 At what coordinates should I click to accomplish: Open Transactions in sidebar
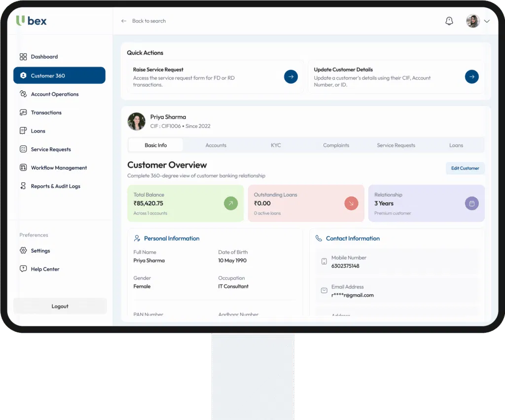point(46,112)
